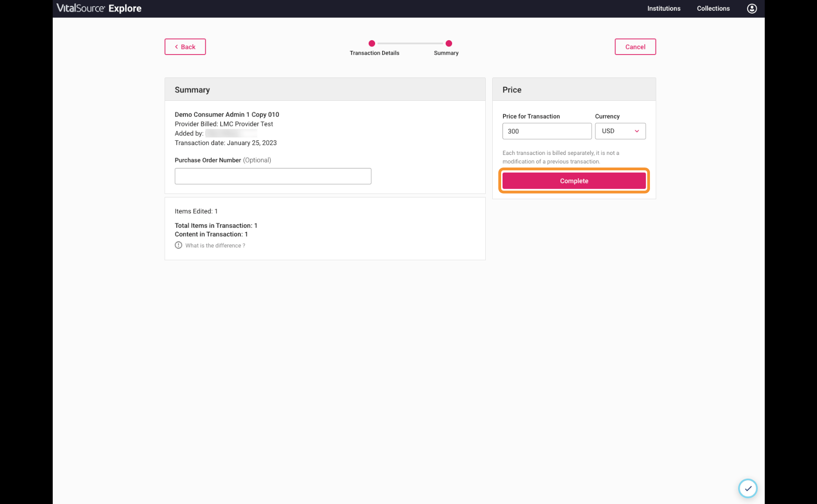Open the Collections menu

click(x=713, y=8)
